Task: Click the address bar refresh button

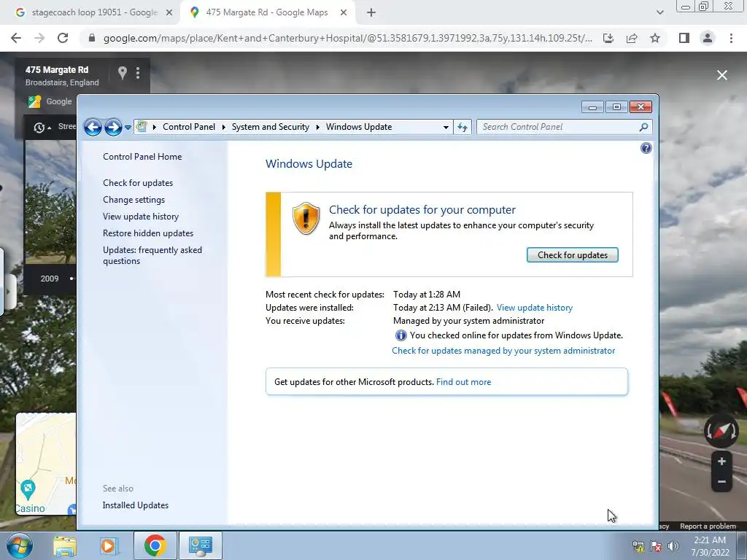Action: pos(462,127)
